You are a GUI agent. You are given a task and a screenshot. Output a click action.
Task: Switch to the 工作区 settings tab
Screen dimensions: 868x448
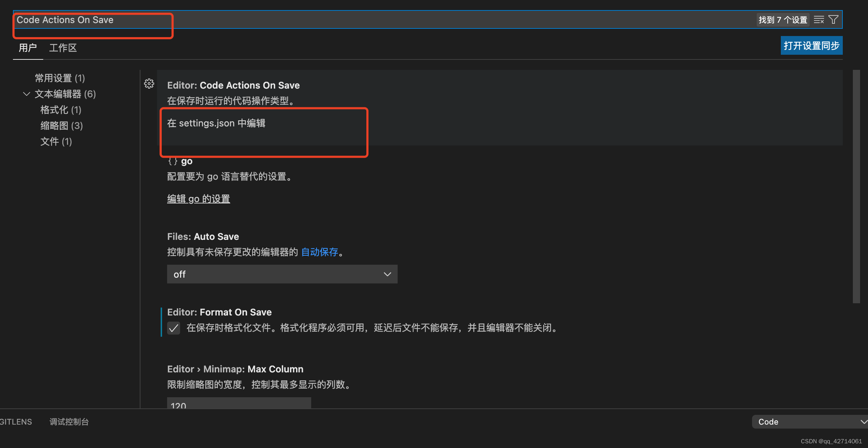click(x=63, y=48)
